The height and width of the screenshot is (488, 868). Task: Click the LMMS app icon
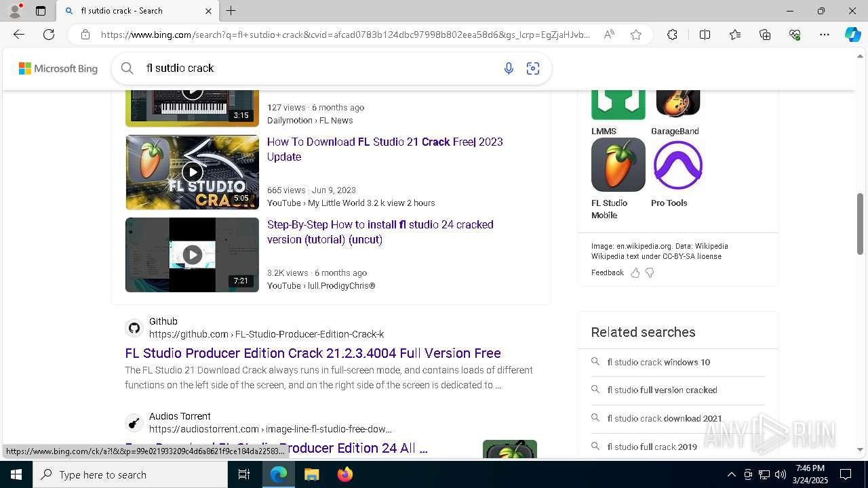click(x=618, y=104)
